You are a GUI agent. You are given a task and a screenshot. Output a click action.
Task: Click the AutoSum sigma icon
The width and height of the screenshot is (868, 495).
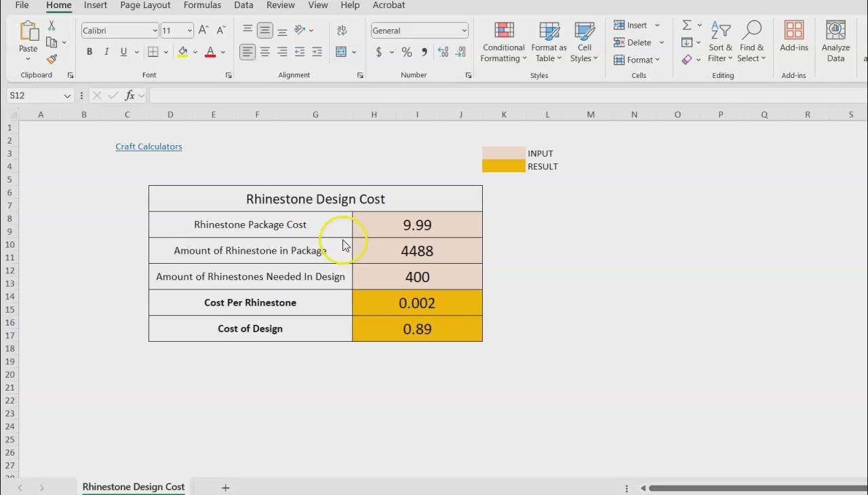[687, 25]
